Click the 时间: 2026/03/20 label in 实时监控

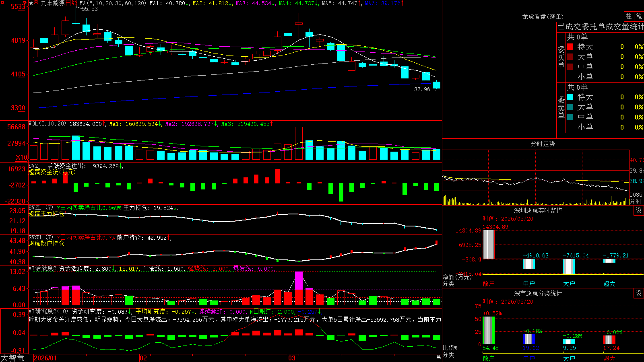coord(508,219)
